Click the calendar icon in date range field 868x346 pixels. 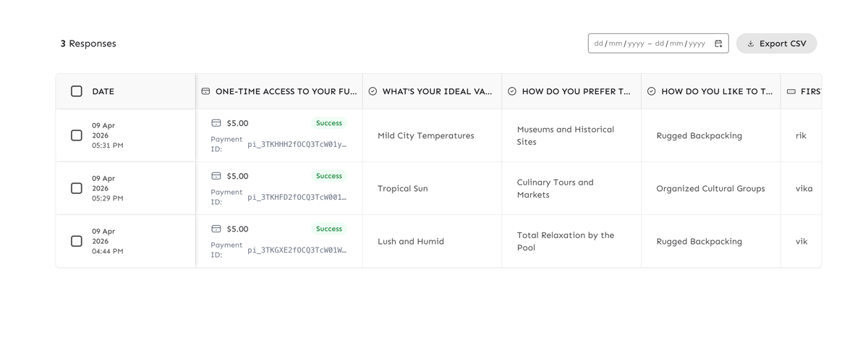coord(718,43)
